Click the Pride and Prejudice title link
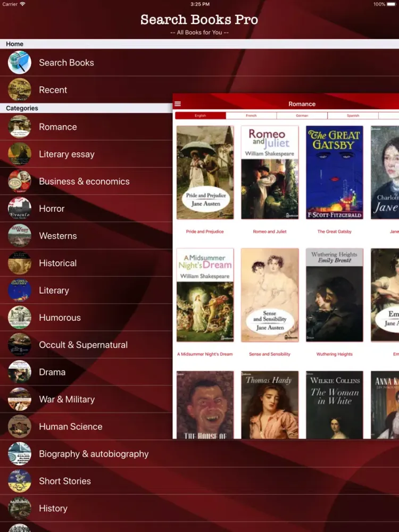Image resolution: width=399 pixels, height=532 pixels. 205,231
